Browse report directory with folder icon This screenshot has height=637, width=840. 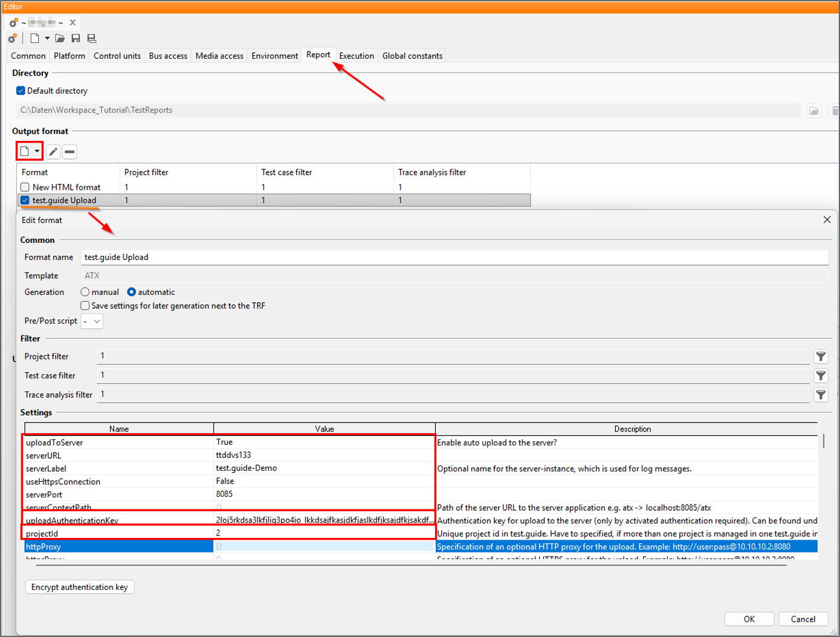(814, 111)
